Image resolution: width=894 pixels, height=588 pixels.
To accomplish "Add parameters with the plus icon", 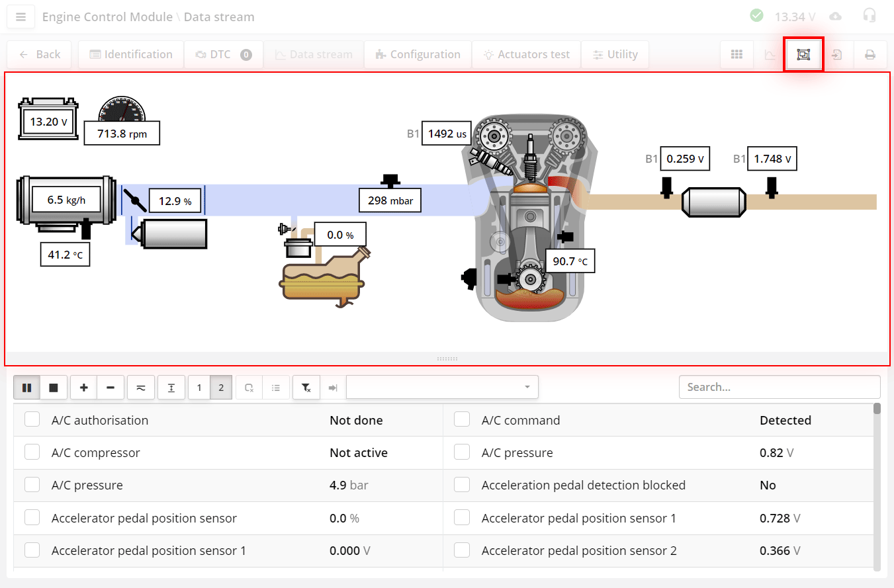I will click(x=83, y=387).
